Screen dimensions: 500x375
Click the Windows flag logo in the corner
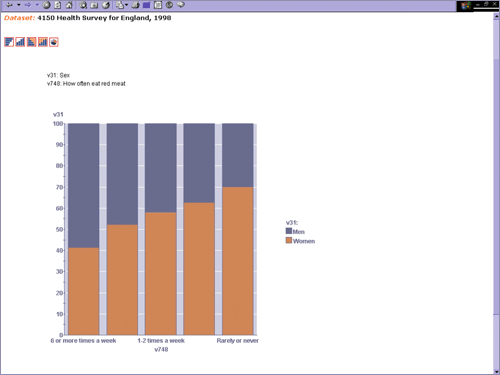(466, 6)
